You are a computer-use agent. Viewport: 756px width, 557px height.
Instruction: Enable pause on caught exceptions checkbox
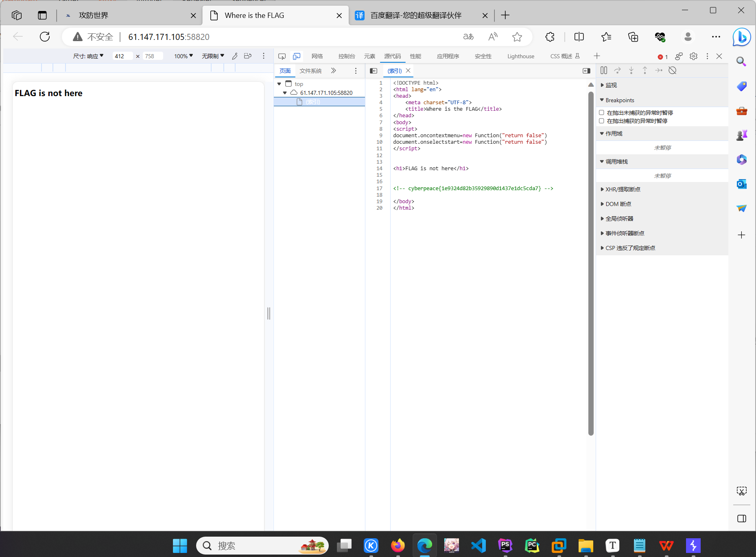(x=601, y=121)
